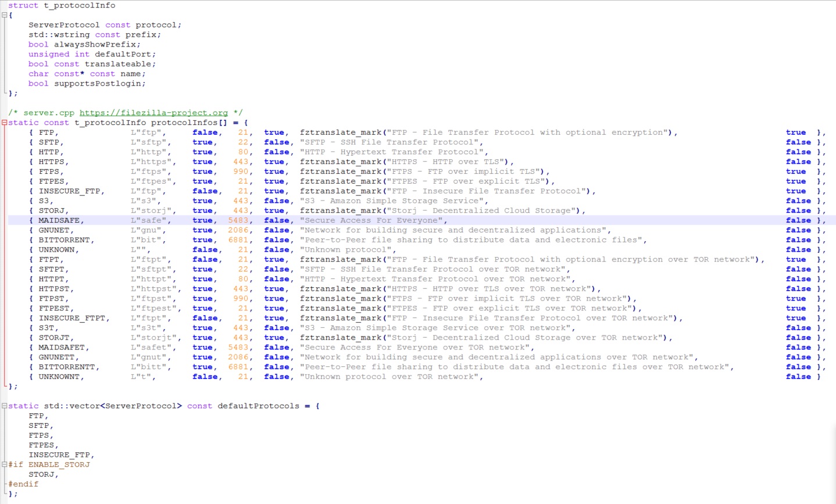Viewport: 836px width, 504px height.
Task: Click the INSECURE_FTP identifier in protocolInfos array
Action: point(69,191)
